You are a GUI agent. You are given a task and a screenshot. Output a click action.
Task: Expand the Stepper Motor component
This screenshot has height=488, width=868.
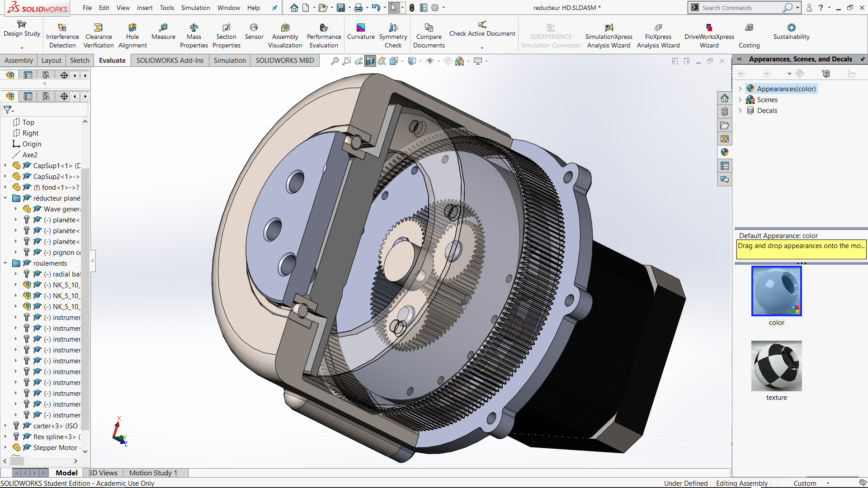pyautogui.click(x=5, y=447)
